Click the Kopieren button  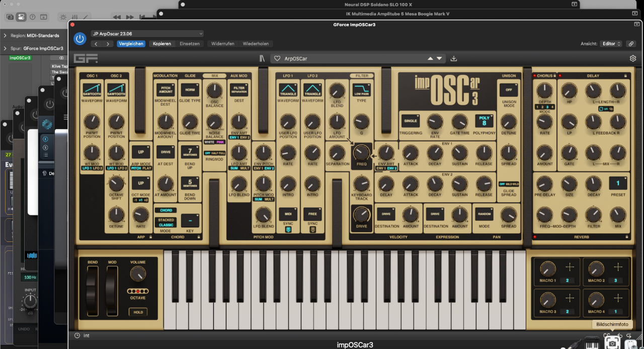(x=162, y=44)
